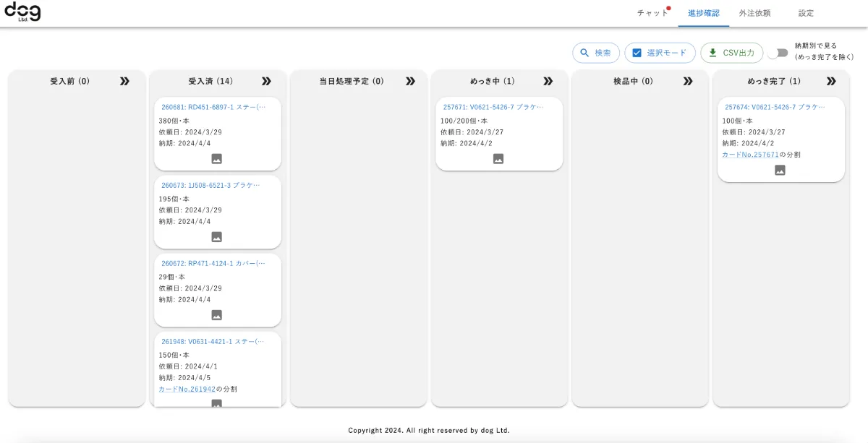Click the dog Ltd. logo
This screenshot has height=443, width=868.
(x=22, y=12)
